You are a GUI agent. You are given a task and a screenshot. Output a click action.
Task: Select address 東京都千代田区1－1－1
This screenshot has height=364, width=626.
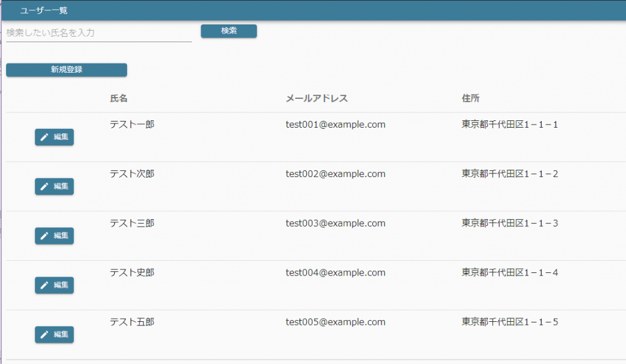pos(510,125)
